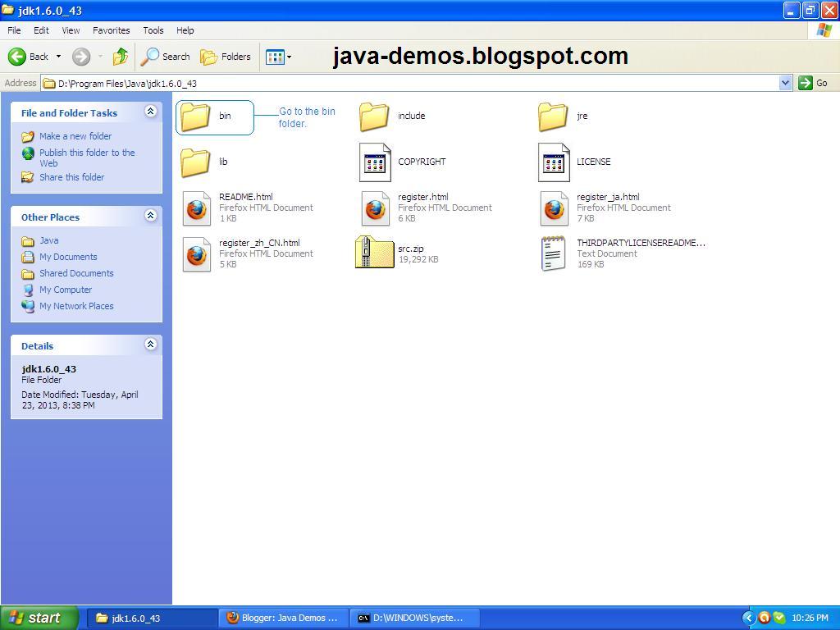Click the Up one level toolbar icon
The height and width of the screenshot is (630, 840).
pos(119,57)
